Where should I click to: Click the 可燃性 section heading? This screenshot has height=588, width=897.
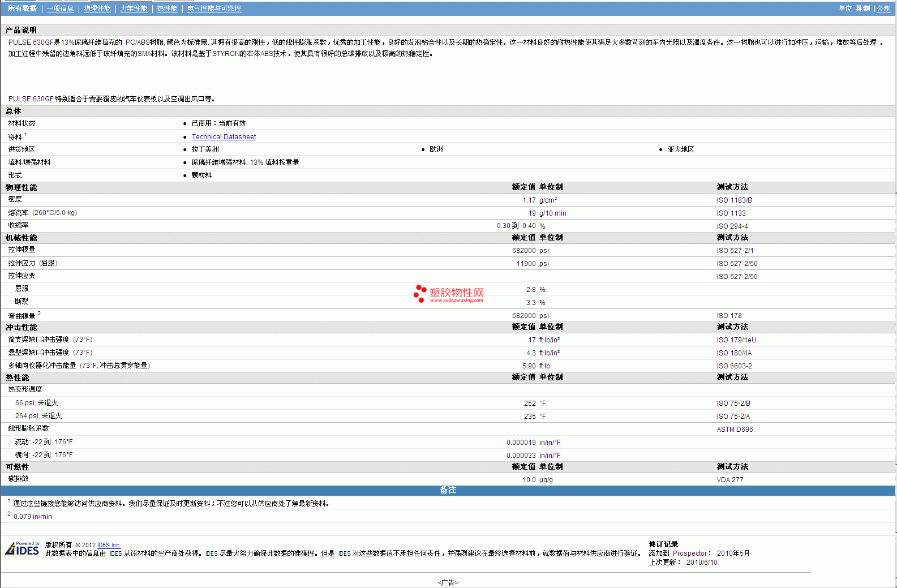pos(17,467)
